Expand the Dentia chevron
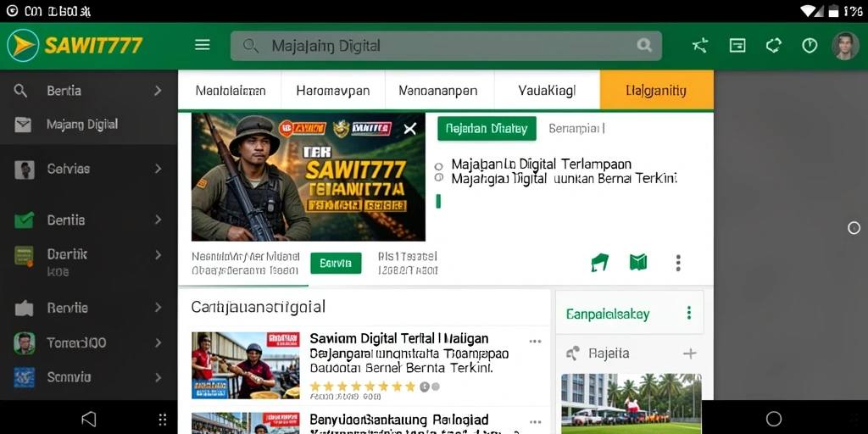The height and width of the screenshot is (434, 868). tap(159, 220)
